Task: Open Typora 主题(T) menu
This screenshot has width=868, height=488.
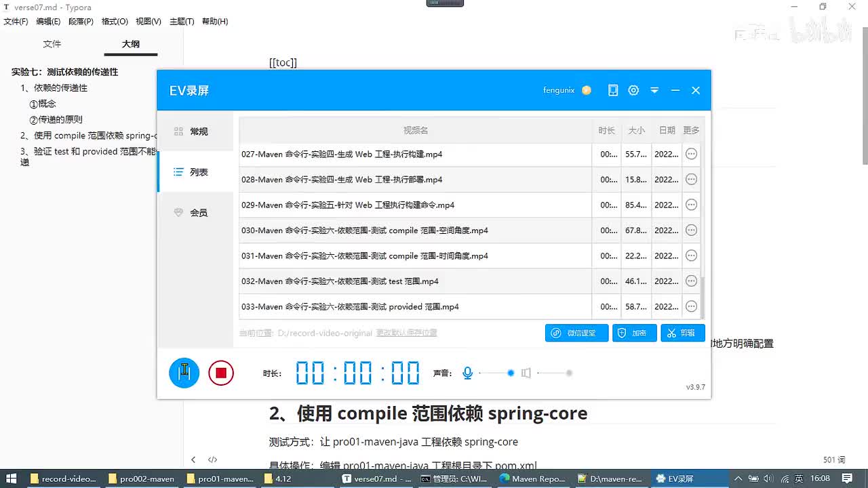Action: pyautogui.click(x=182, y=22)
